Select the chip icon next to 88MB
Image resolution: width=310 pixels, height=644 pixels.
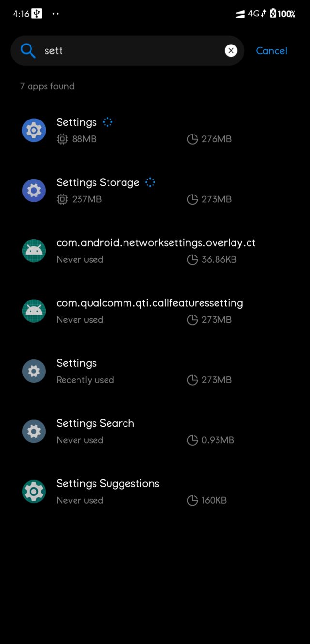click(62, 139)
